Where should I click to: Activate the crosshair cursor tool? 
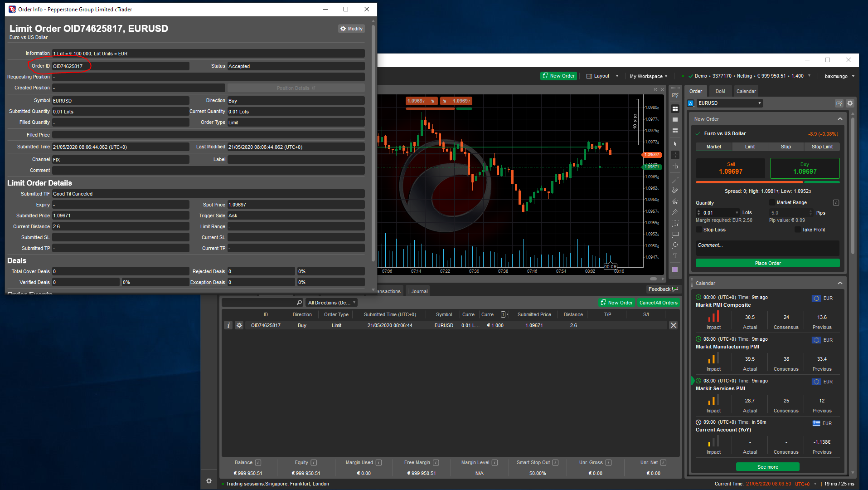click(675, 155)
